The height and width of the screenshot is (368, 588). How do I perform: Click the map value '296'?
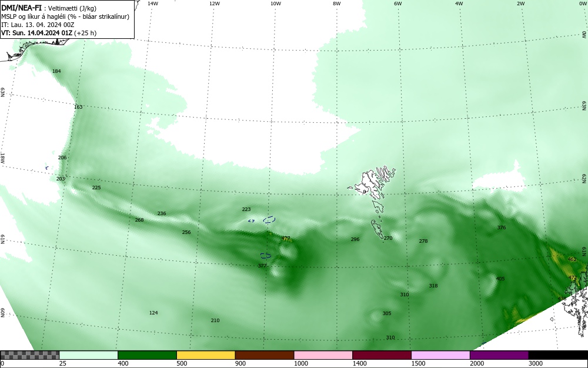click(355, 239)
